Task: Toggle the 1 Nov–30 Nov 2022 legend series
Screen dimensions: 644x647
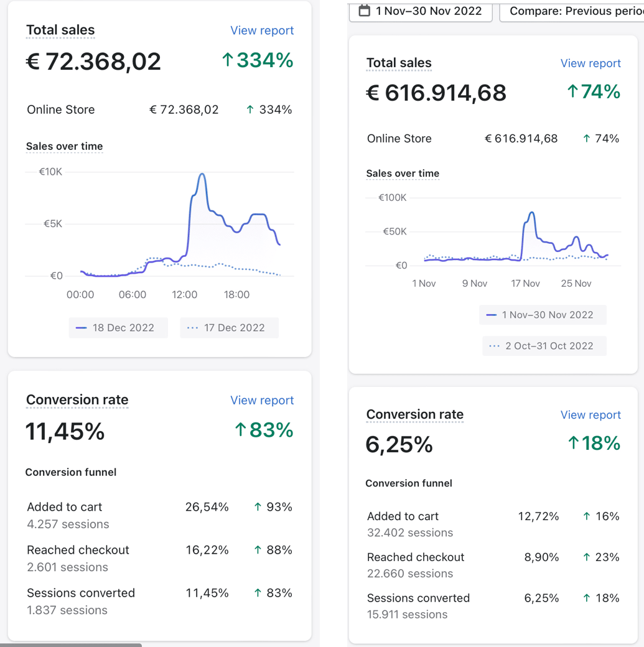Action: (x=542, y=315)
